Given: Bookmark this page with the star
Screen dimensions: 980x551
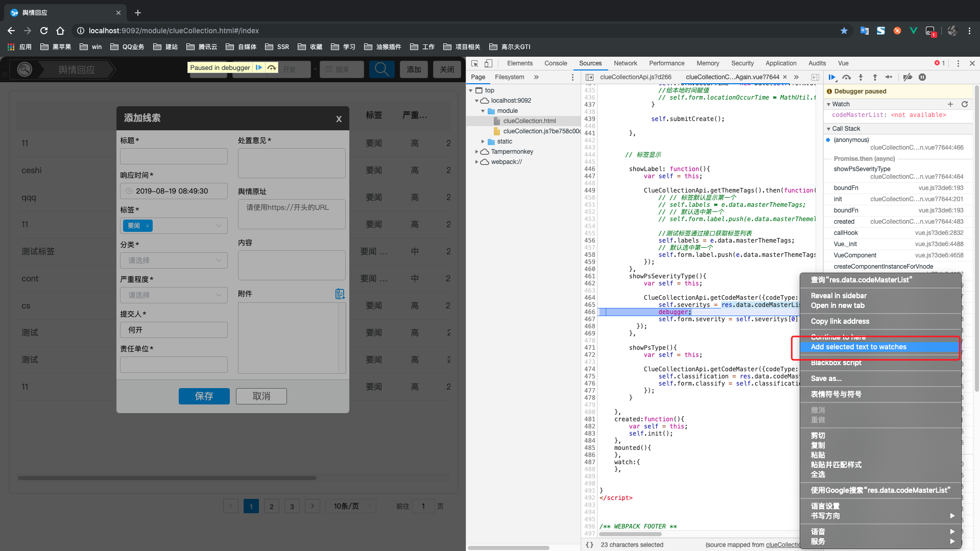Looking at the screenshot, I should pyautogui.click(x=844, y=31).
